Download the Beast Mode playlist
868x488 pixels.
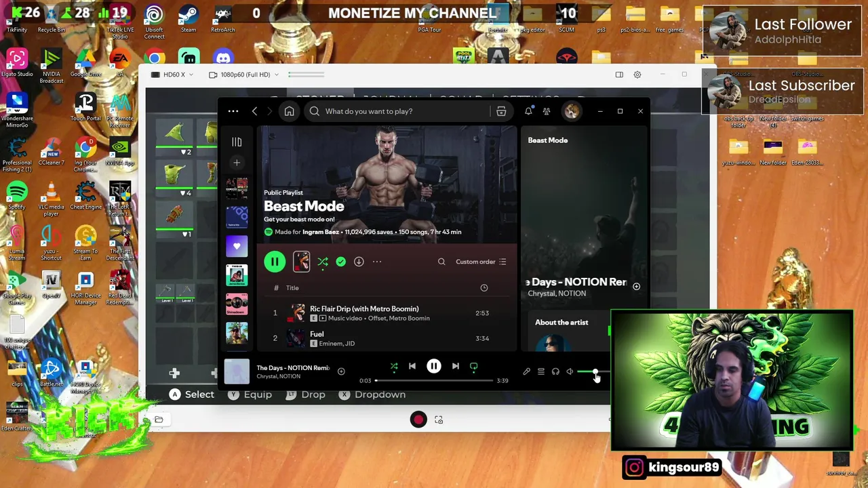coord(359,262)
